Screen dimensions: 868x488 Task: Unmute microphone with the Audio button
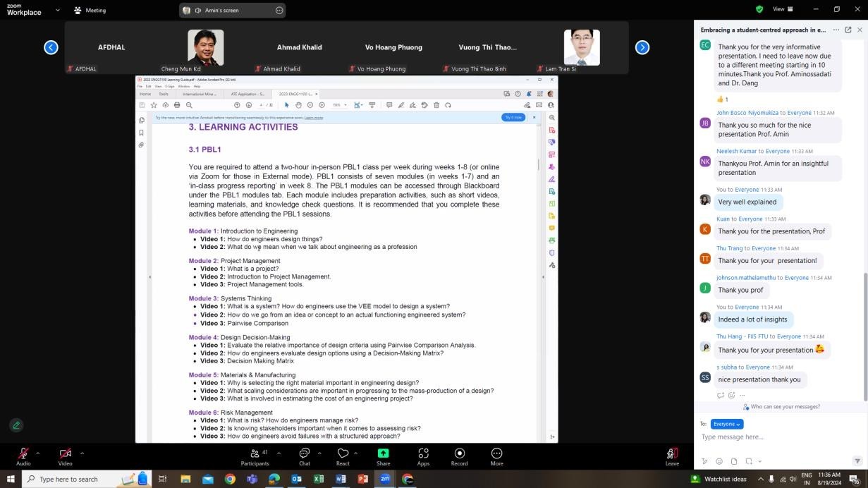(x=23, y=456)
